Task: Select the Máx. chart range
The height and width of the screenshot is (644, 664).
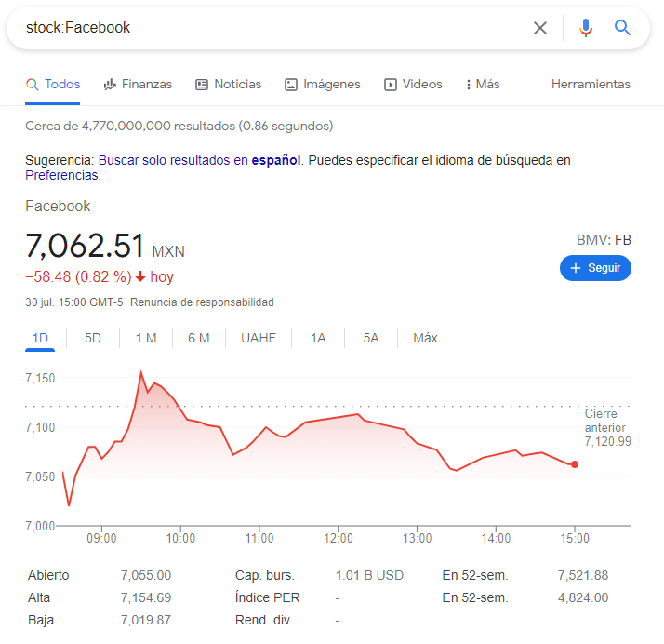Action: point(427,338)
